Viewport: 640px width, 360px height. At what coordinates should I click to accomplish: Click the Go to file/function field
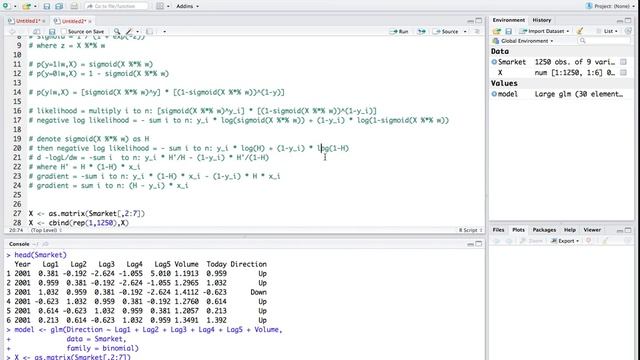tap(117, 6)
